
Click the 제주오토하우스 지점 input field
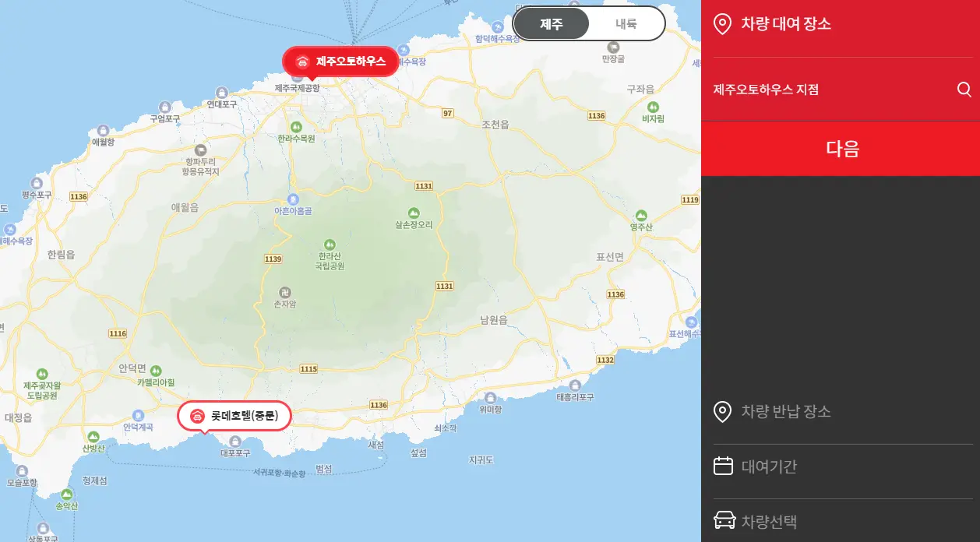coord(826,90)
